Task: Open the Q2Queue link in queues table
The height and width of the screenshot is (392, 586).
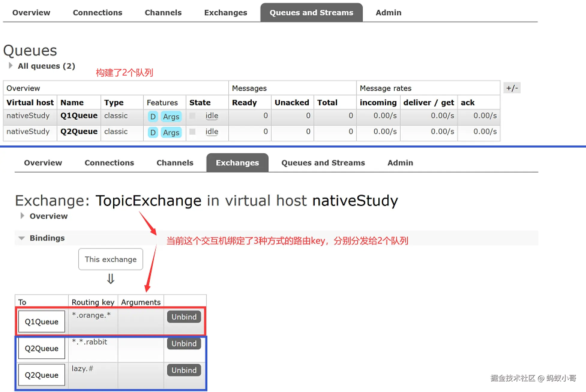Action: coord(79,132)
